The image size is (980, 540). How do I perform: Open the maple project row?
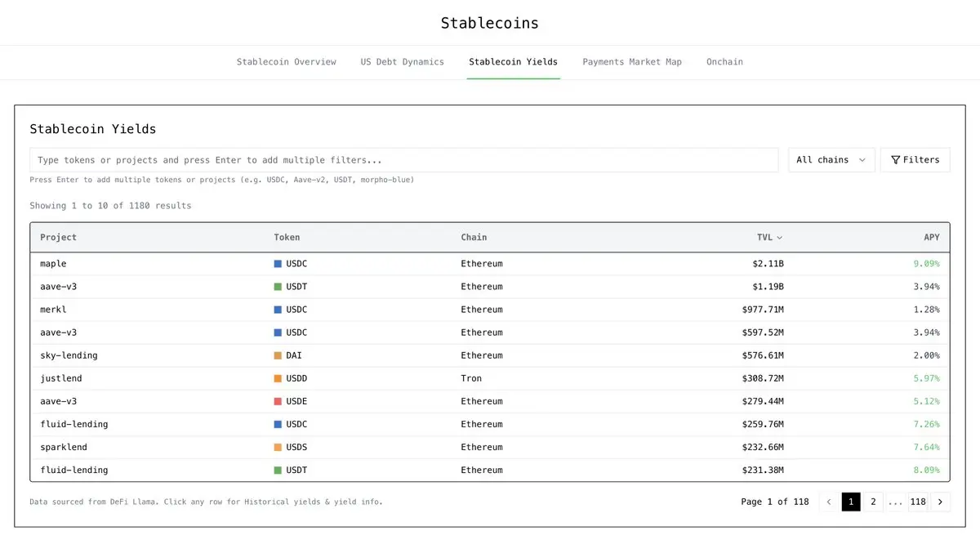(x=490, y=264)
